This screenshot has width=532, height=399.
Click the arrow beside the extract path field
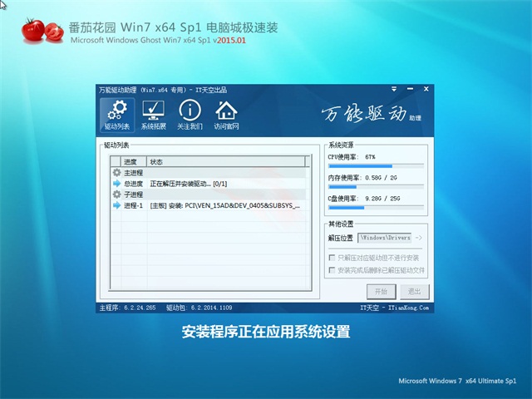[x=418, y=239]
